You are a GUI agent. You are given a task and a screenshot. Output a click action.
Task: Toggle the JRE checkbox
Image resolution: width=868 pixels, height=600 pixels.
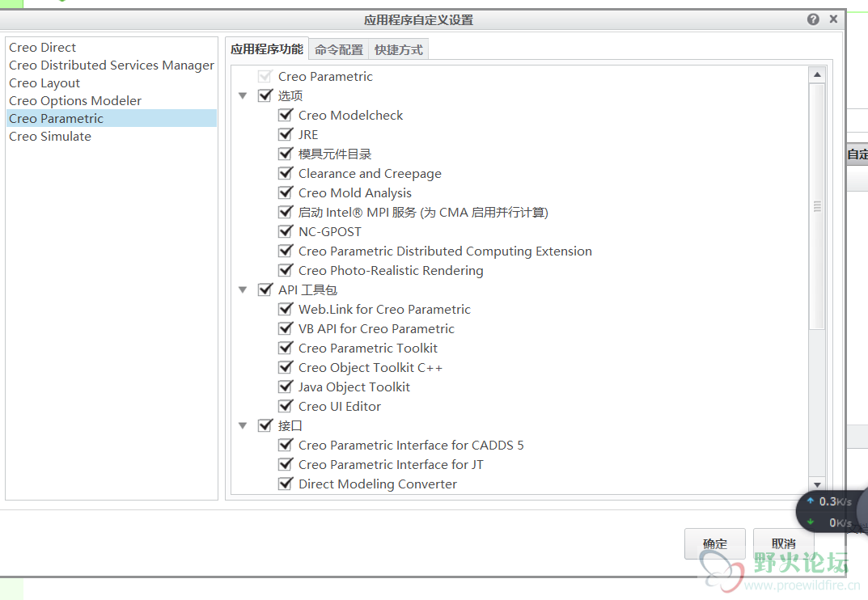tap(286, 134)
